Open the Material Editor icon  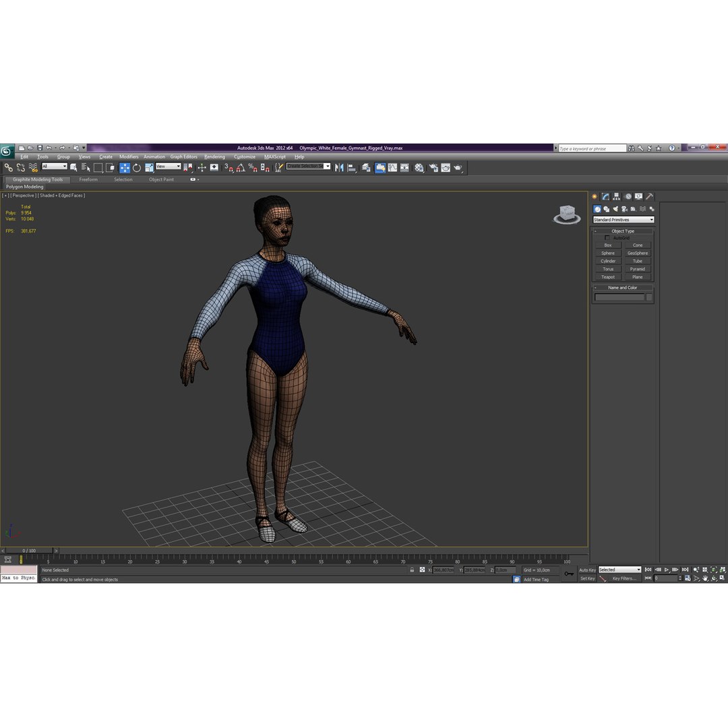pos(419,168)
